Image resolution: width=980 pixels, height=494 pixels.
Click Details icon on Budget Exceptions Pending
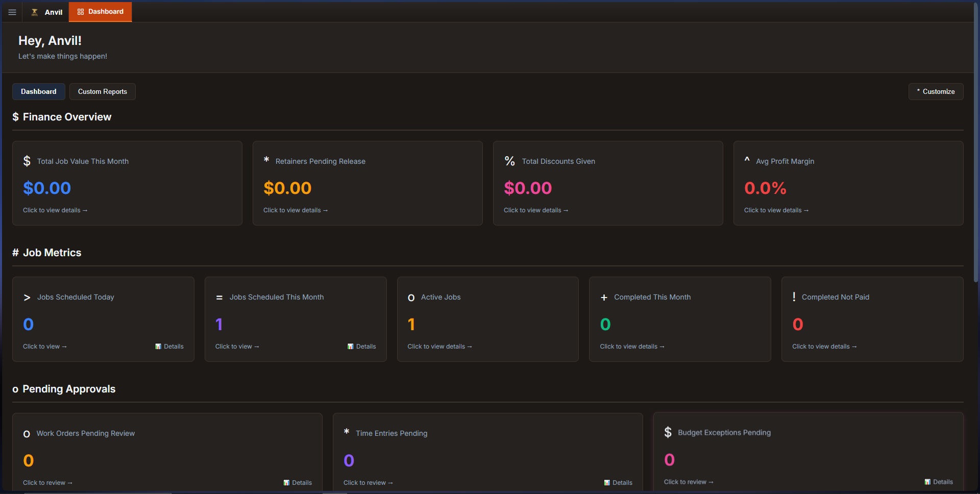pos(938,482)
